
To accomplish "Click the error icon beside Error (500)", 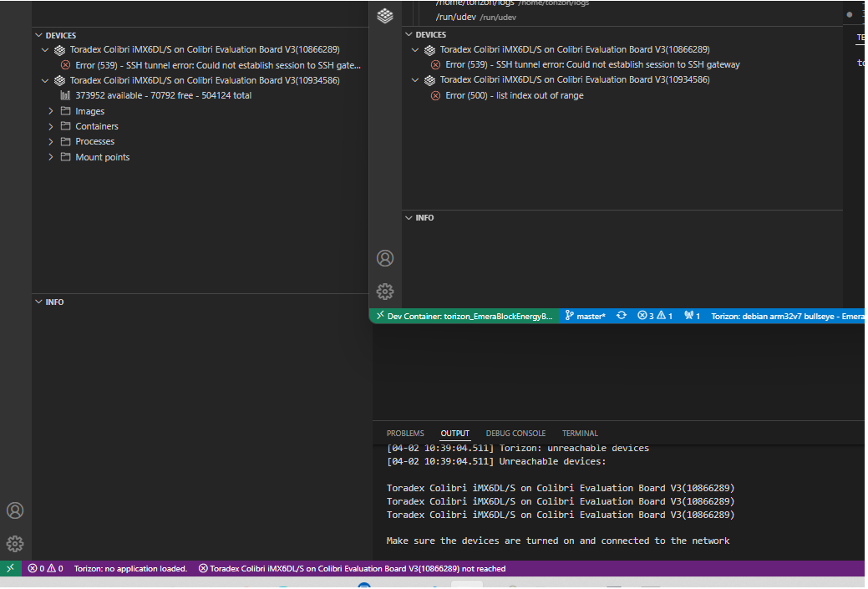I will pos(435,96).
